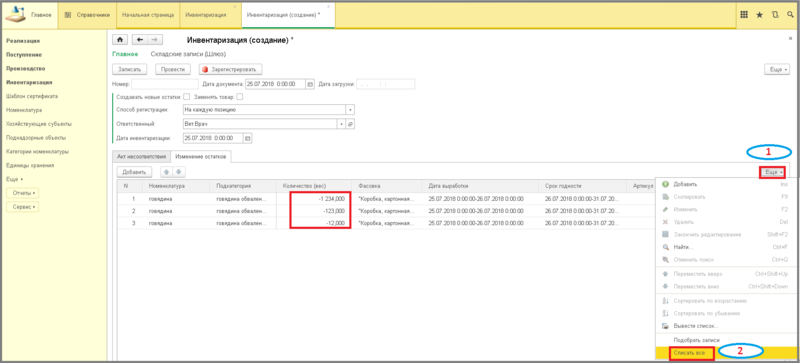Expand the Отчеты dropdown in sidebar

coord(22,193)
